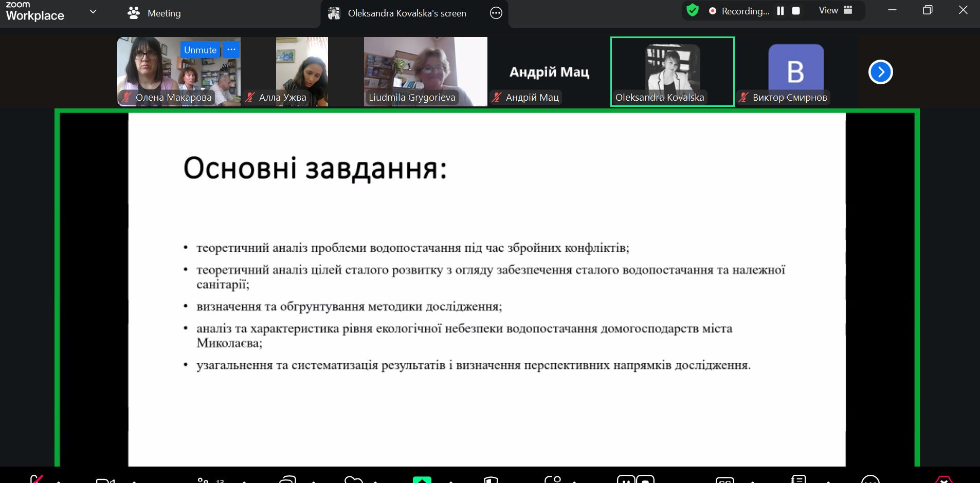Click the muted mic icon on Олена Макарова

126,97
